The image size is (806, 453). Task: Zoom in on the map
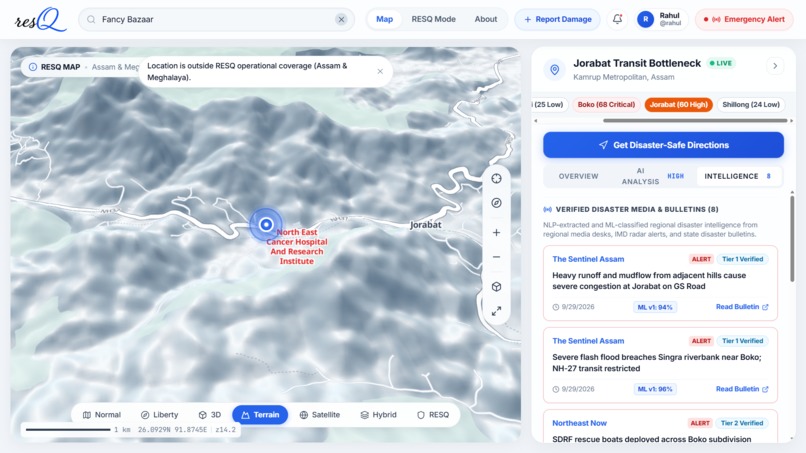click(x=496, y=232)
